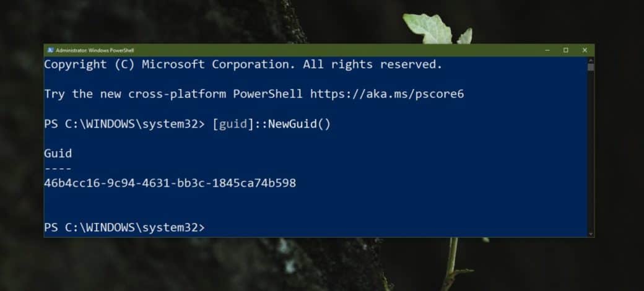Click the empty scrollbar track below thumb

[591, 155]
